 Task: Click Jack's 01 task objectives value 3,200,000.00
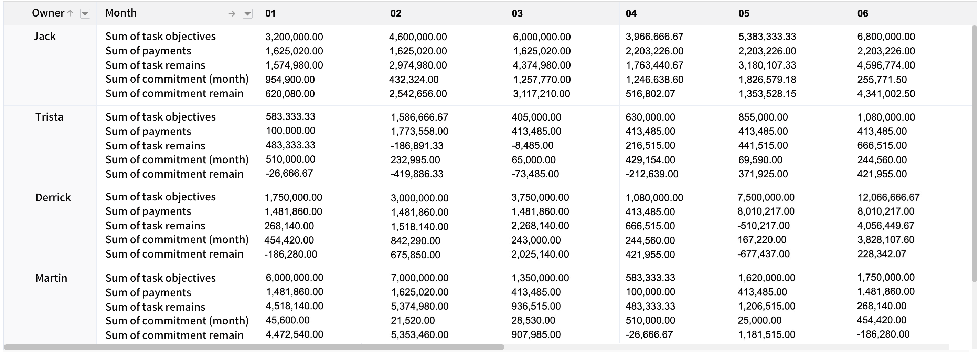pos(294,37)
